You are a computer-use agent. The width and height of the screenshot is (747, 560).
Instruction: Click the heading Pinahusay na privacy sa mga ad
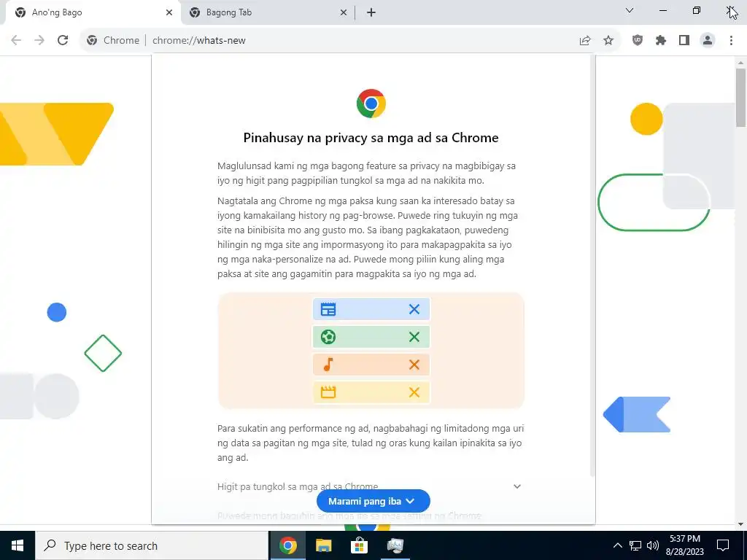click(x=371, y=138)
